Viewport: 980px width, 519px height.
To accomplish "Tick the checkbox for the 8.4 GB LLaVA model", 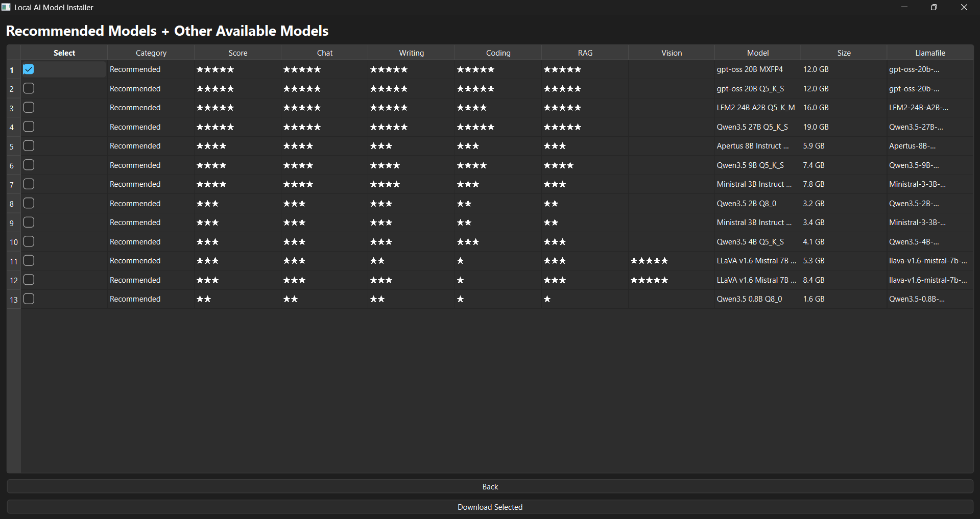I will [29, 280].
